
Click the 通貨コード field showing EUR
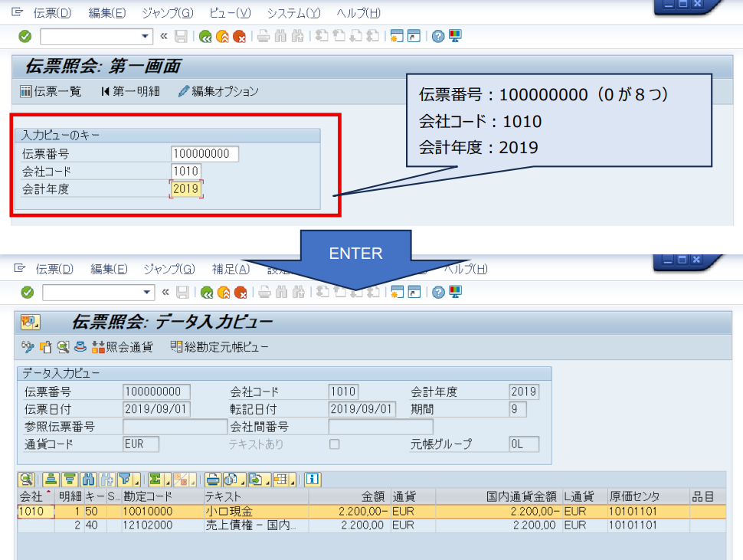pos(141,444)
